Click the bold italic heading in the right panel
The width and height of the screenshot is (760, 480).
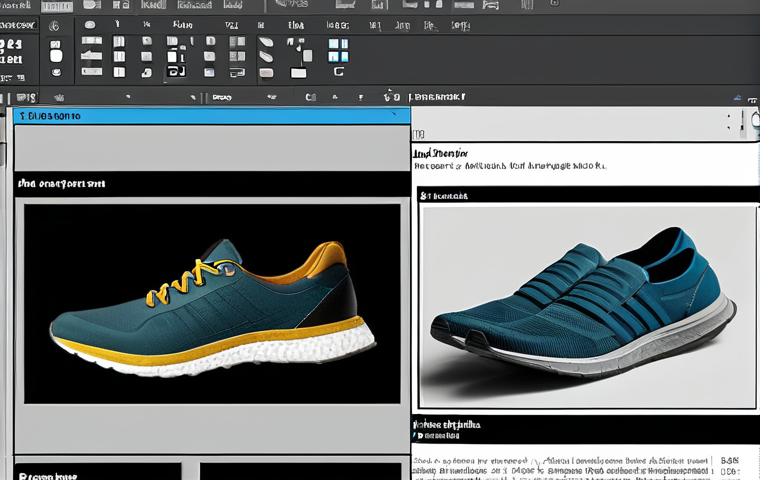(x=441, y=154)
